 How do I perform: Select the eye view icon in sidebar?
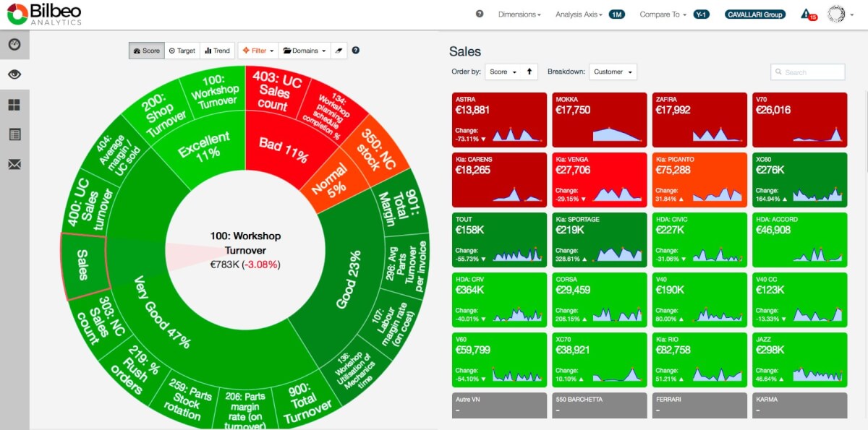[x=14, y=74]
